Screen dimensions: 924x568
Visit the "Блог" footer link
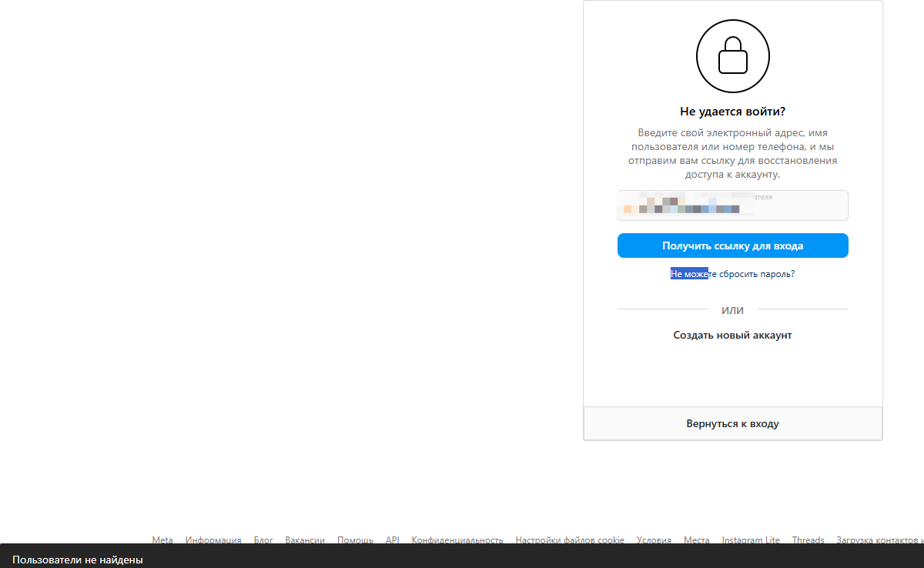(263, 540)
